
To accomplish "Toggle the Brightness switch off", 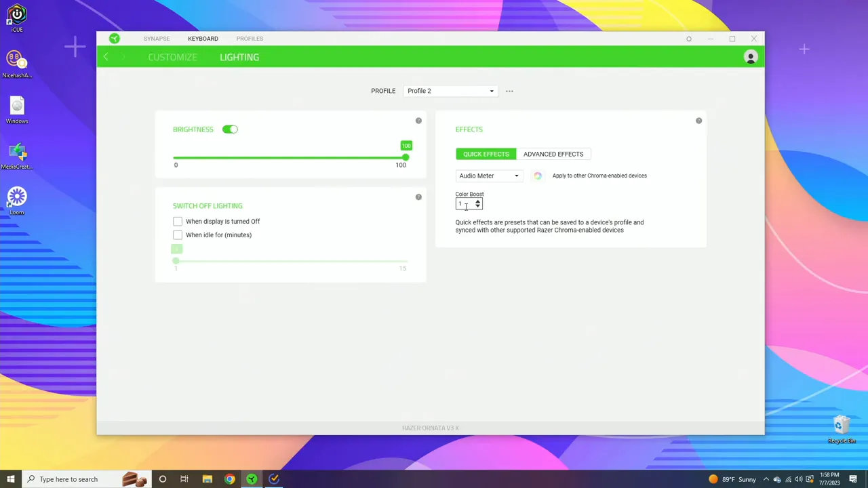I will (230, 129).
